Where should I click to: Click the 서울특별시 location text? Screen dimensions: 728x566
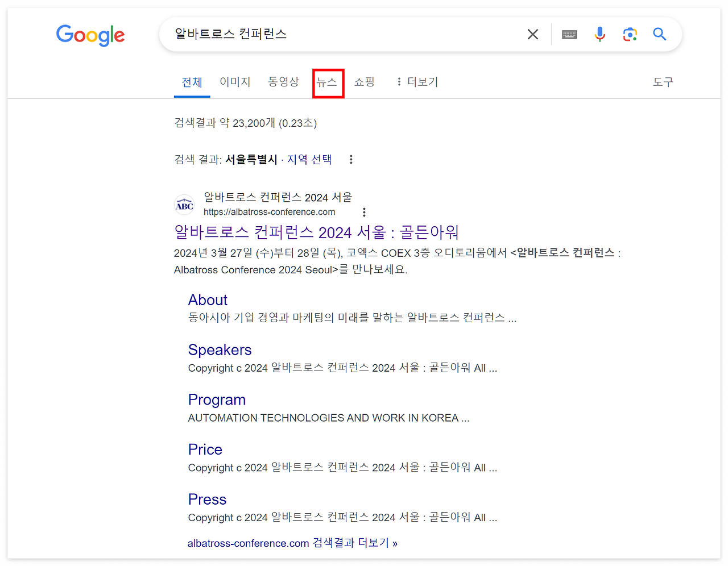pyautogui.click(x=251, y=160)
